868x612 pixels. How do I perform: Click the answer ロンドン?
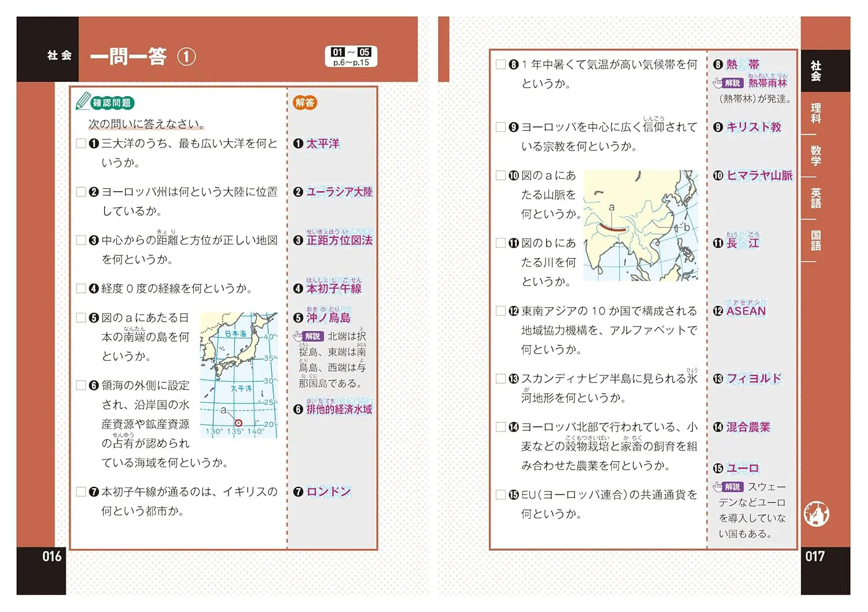[x=329, y=492]
